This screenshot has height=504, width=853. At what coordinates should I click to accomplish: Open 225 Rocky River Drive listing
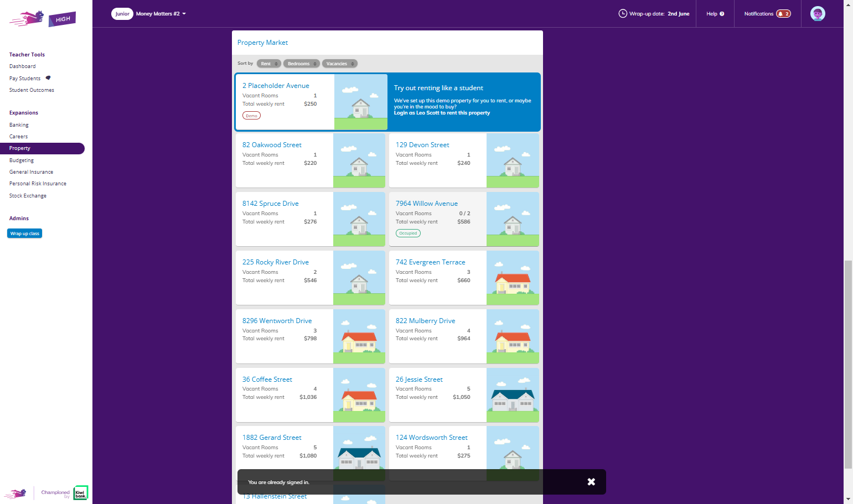(276, 262)
